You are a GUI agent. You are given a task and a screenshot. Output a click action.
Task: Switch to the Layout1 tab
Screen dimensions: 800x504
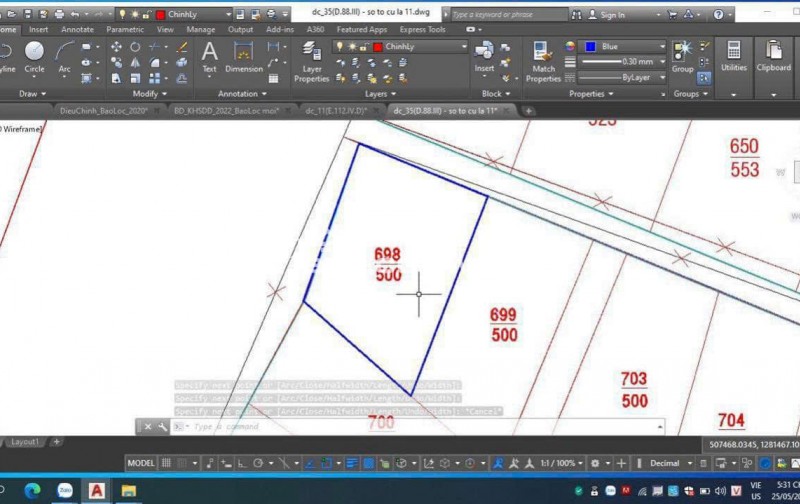[x=25, y=441]
